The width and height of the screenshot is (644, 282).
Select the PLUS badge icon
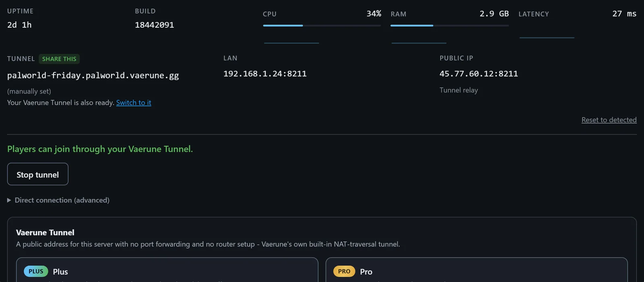tap(36, 272)
